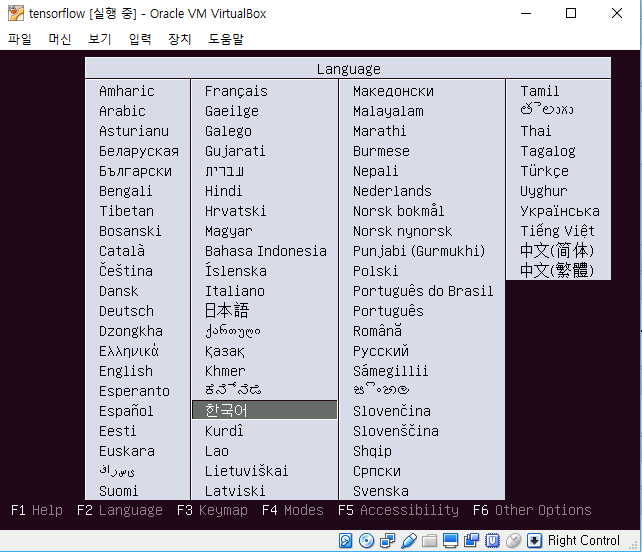The height and width of the screenshot is (552, 642).
Task: Select 日本語 language entry
Action: [x=227, y=310]
